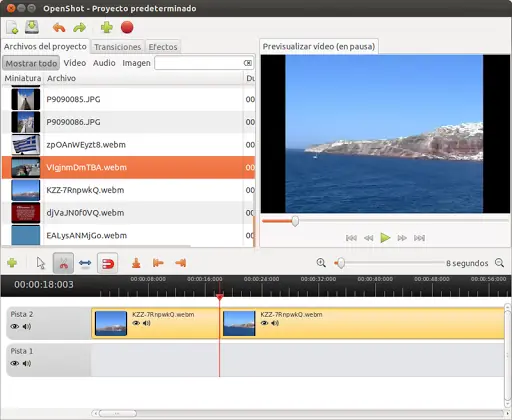Mute the second KZZ-7RnpwkQ clip audio
The image size is (512, 420).
[x=275, y=323]
